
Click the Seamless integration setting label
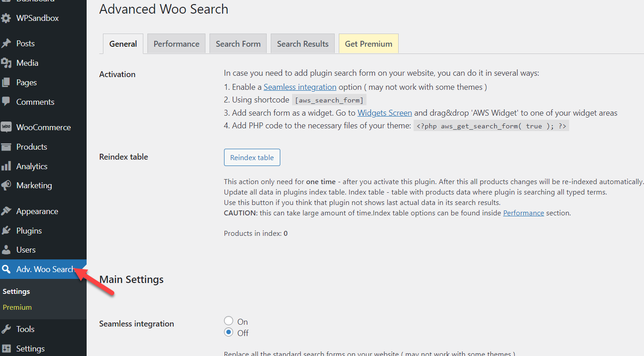click(x=137, y=324)
